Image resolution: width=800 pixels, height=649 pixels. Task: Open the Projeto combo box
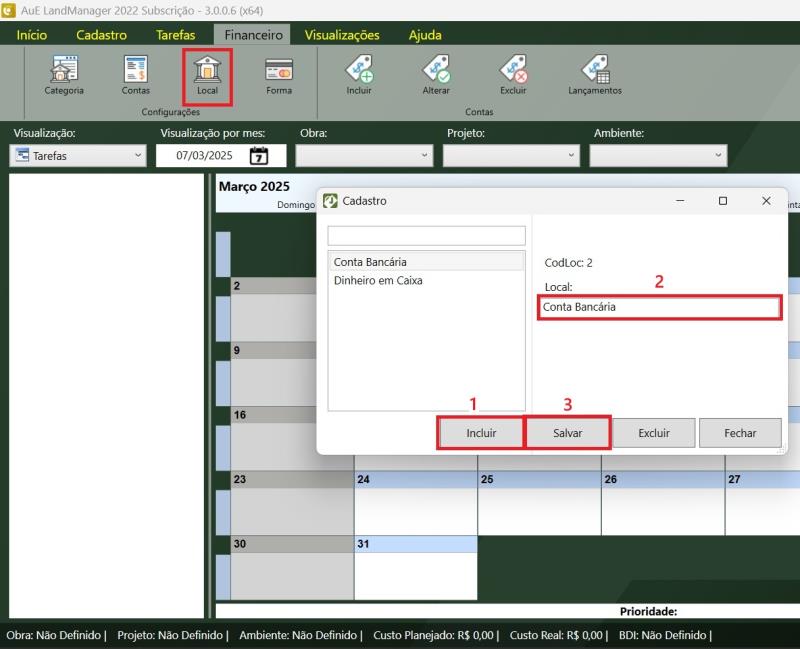[x=511, y=156]
